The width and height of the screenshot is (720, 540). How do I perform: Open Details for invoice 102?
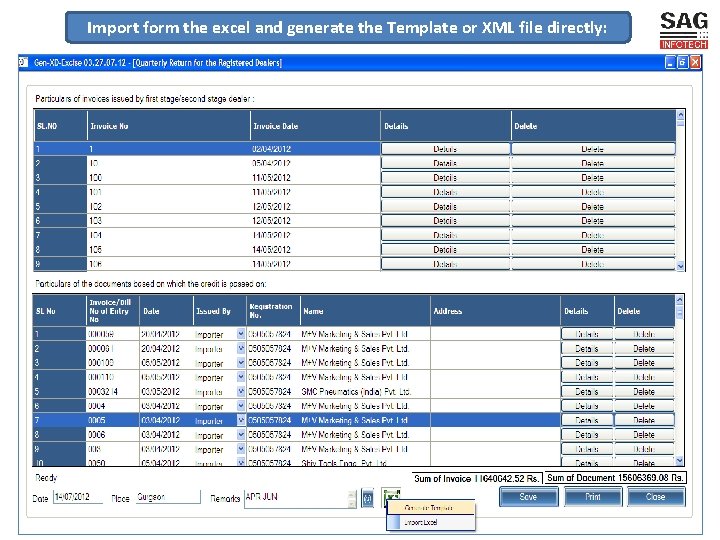coord(445,207)
